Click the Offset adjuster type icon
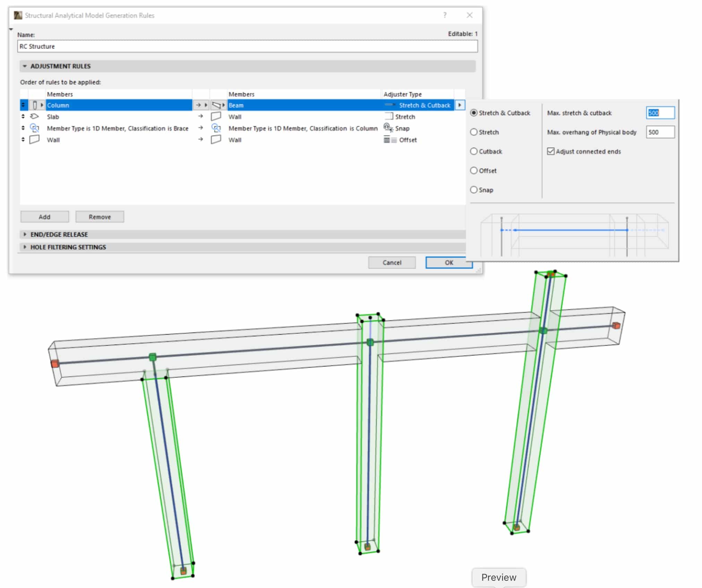The image size is (702, 588). click(x=390, y=140)
